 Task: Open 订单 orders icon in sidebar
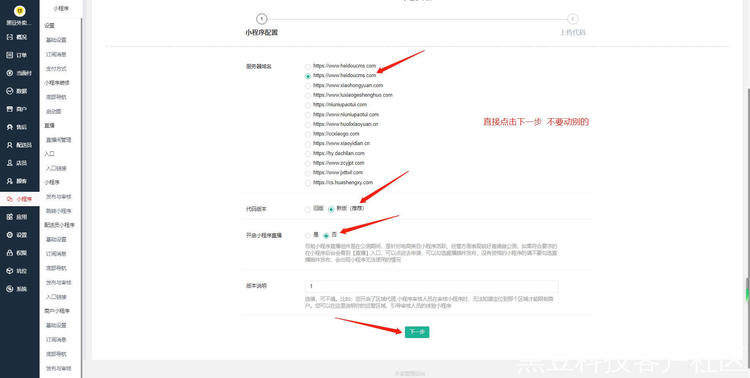(10, 55)
